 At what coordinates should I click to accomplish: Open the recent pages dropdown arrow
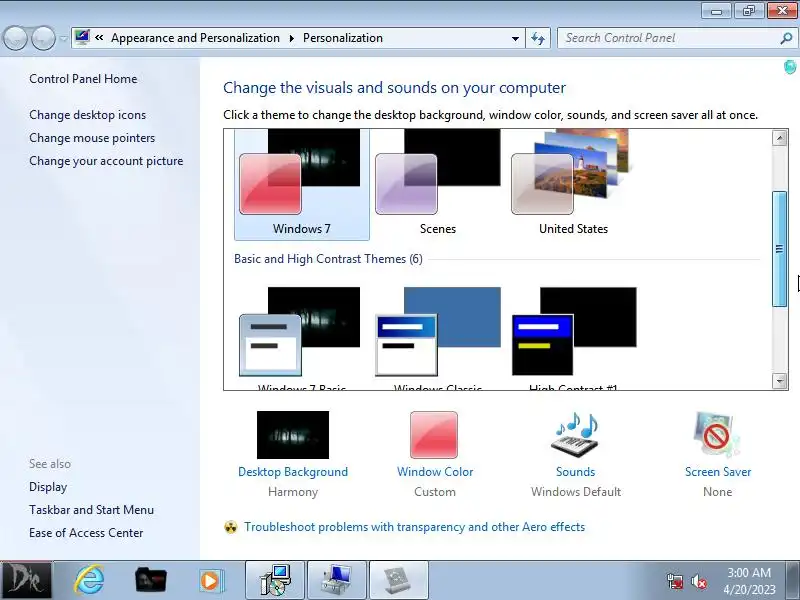(x=63, y=38)
